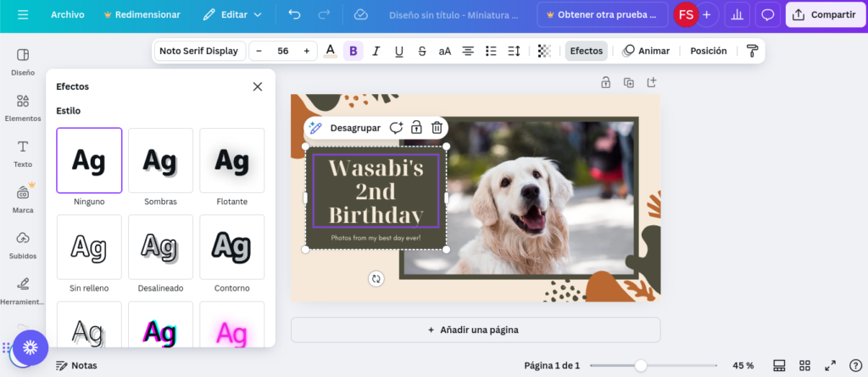
Task: Increase font size with plus
Action: 307,51
